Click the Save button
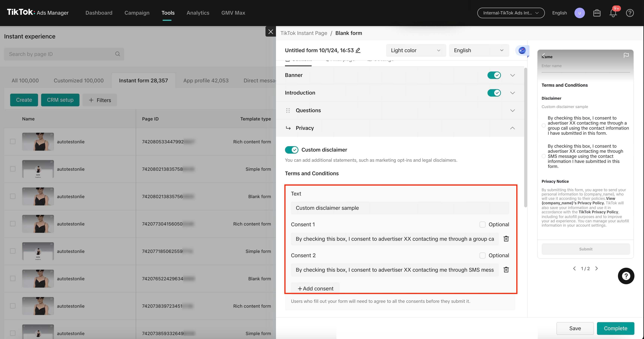The height and width of the screenshot is (339, 644). (x=575, y=328)
